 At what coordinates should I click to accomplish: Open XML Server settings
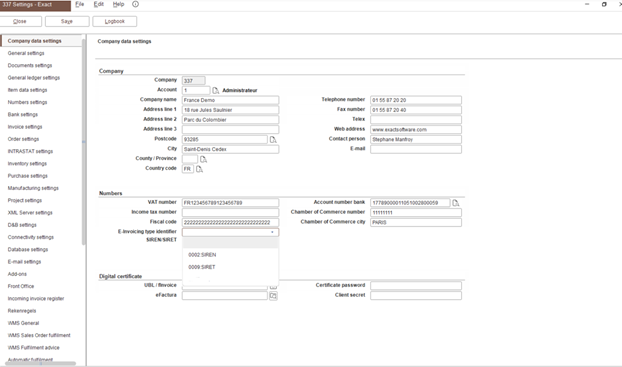(30, 213)
